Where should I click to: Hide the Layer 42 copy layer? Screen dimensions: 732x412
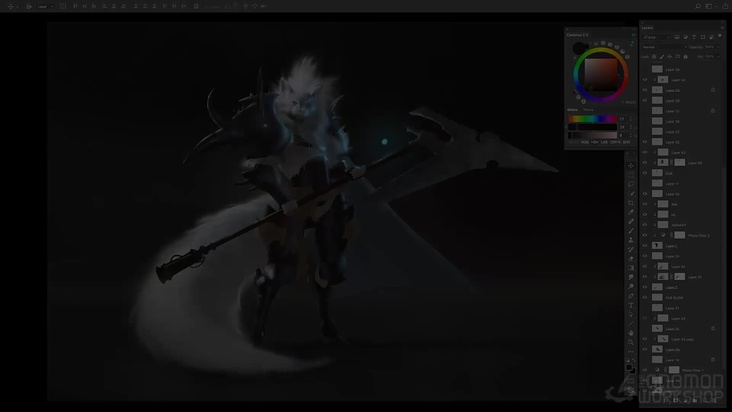(x=645, y=339)
